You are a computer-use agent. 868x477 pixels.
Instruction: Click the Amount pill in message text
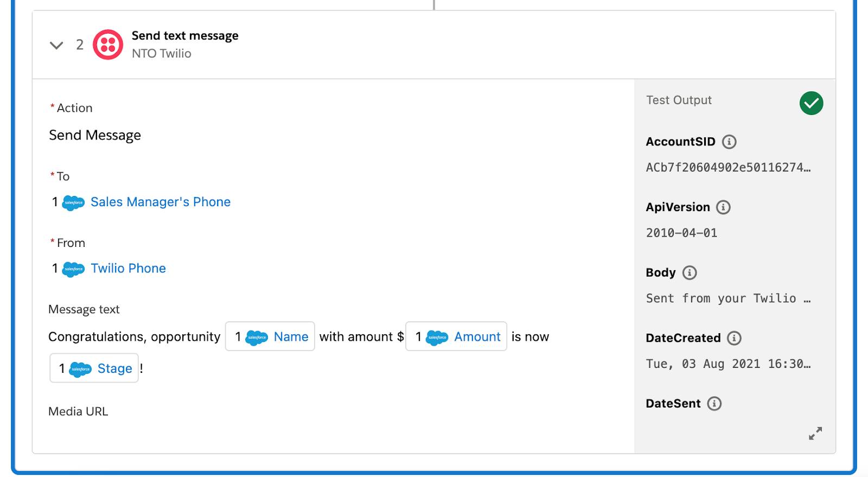[456, 336]
